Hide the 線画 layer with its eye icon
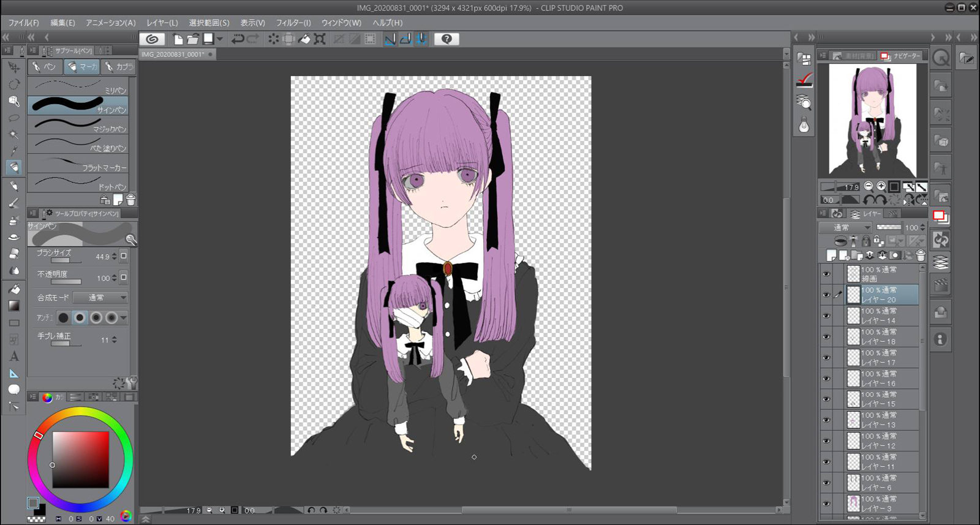The height and width of the screenshot is (525, 980). point(826,274)
